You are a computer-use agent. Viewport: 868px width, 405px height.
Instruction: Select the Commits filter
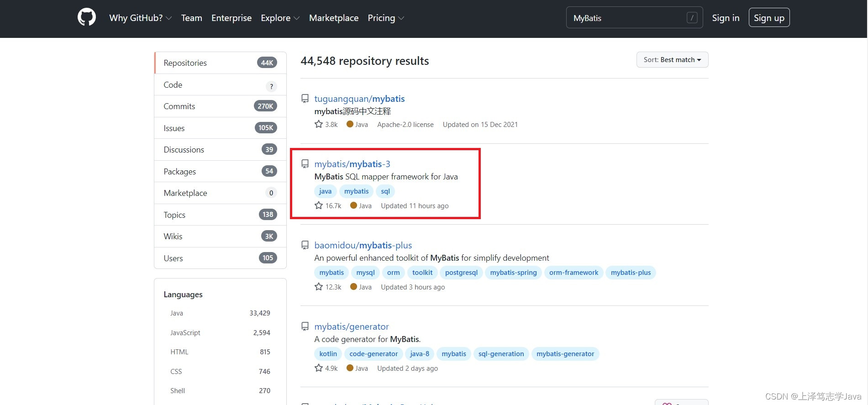tap(220, 106)
